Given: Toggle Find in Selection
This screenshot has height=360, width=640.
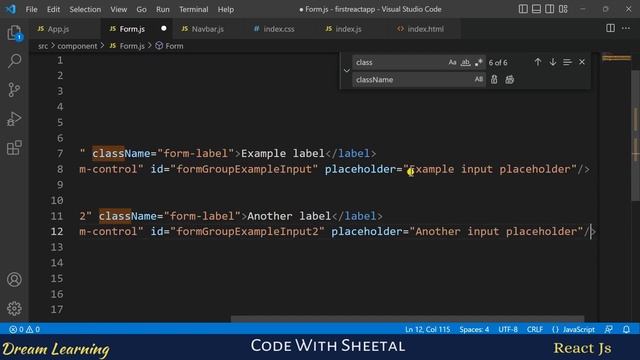Looking at the screenshot, I should point(567,62).
